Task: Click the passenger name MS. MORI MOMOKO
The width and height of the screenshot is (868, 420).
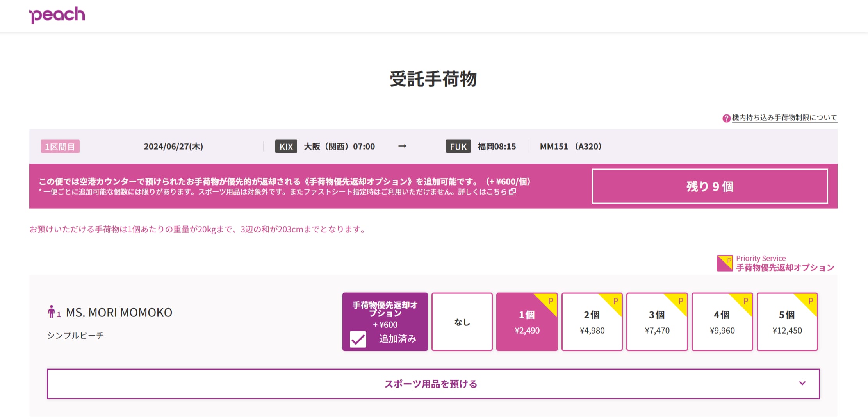Action: [119, 313]
